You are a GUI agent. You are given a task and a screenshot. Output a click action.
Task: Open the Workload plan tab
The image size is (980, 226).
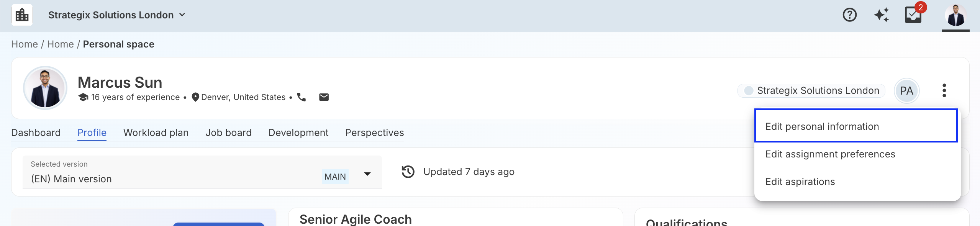pos(156,133)
